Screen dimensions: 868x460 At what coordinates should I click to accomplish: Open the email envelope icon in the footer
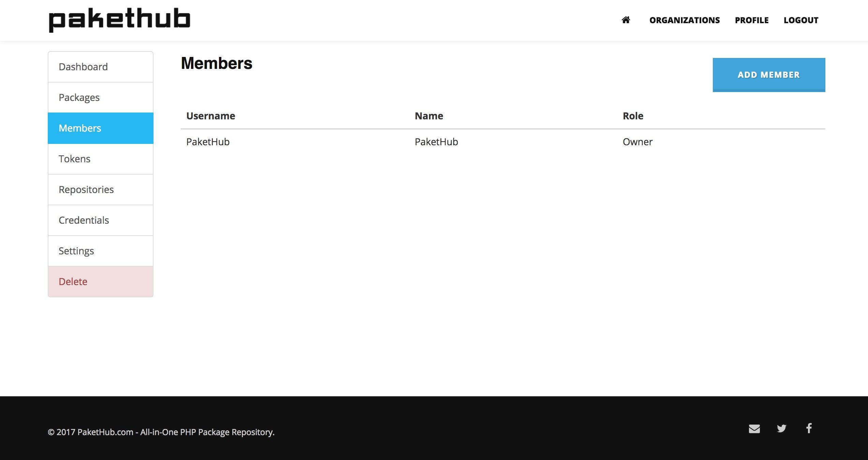[x=754, y=429]
